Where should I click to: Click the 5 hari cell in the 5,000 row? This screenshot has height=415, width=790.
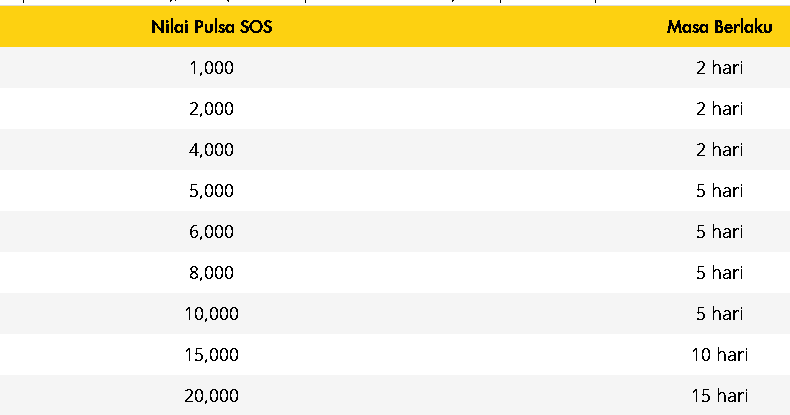pyautogui.click(x=719, y=191)
